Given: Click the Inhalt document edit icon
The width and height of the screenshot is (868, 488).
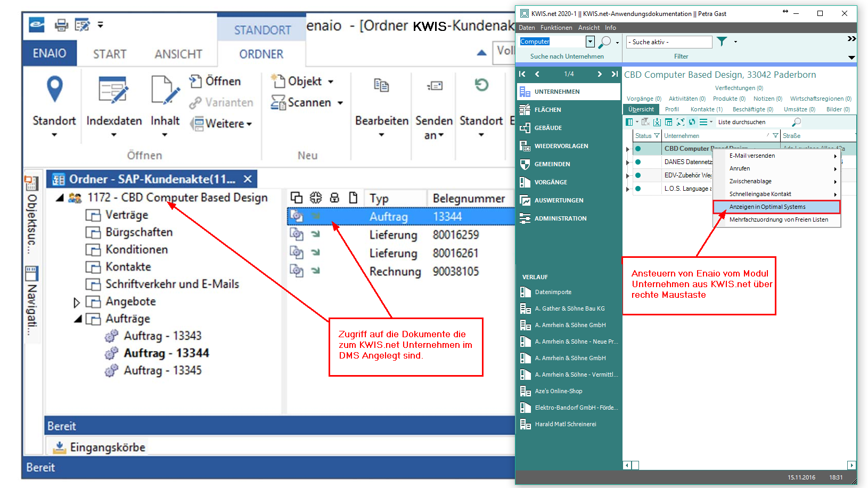Looking at the screenshot, I should (x=165, y=90).
